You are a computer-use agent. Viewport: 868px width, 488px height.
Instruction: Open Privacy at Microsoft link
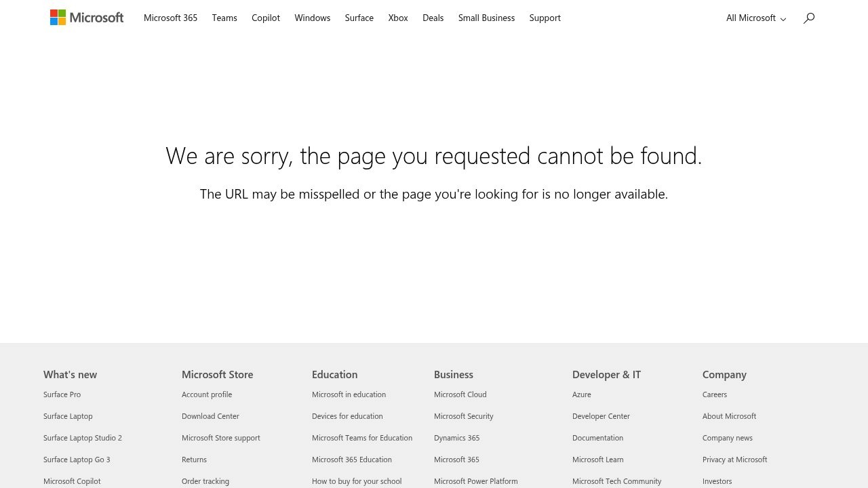point(735,460)
